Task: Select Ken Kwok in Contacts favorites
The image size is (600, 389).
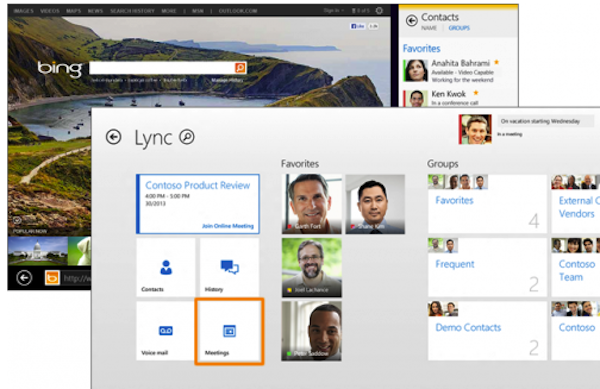Action: point(441,98)
